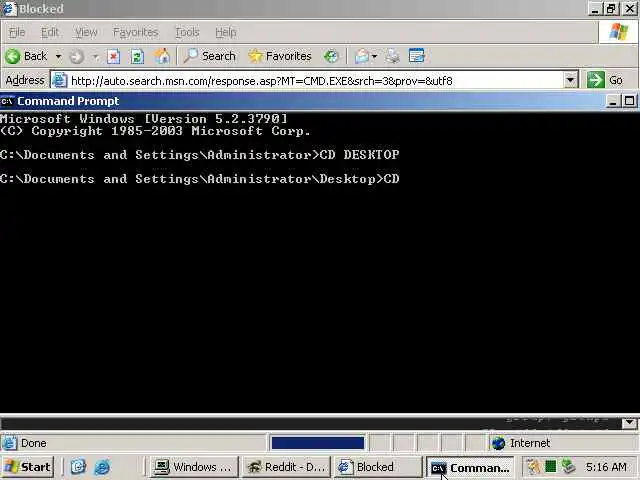Click the Internet zone indicator
Image resolution: width=640 pixels, height=480 pixels.
click(521, 443)
